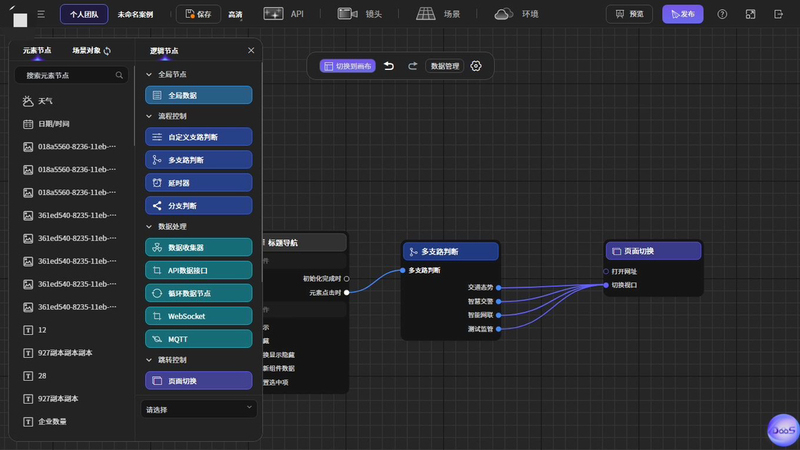Toggle the 高清 high-definition option
The width and height of the screenshot is (800, 450).
point(235,15)
